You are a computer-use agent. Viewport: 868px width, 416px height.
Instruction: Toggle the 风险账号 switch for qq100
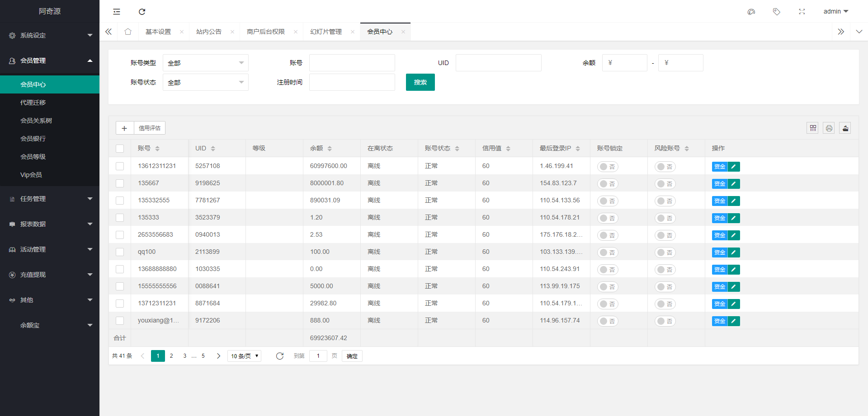tap(665, 252)
